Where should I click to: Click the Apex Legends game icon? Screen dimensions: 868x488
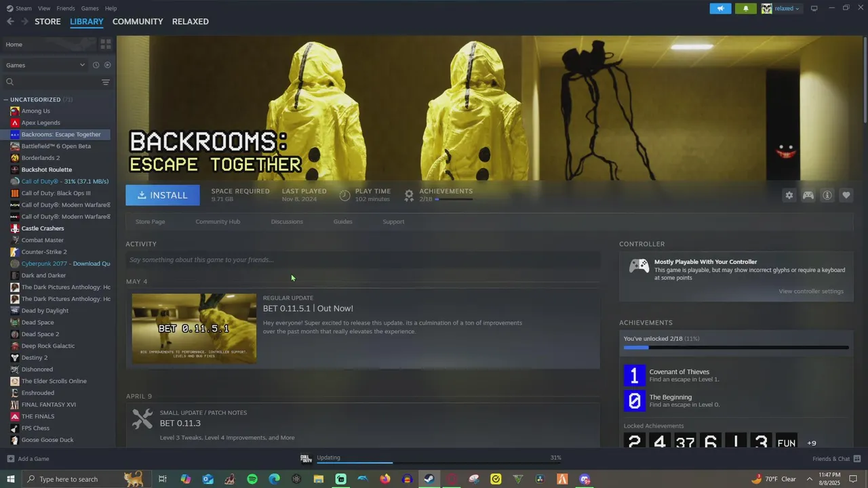point(15,123)
